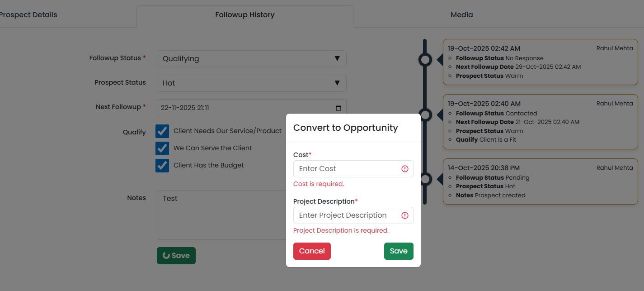Click the error icon in Cost field
This screenshot has width=644, height=291.
point(405,169)
